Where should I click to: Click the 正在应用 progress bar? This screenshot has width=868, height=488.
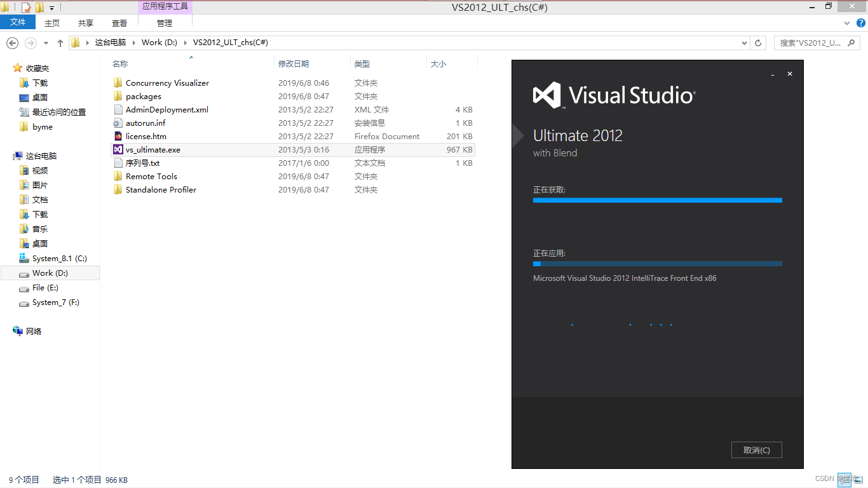pos(658,264)
